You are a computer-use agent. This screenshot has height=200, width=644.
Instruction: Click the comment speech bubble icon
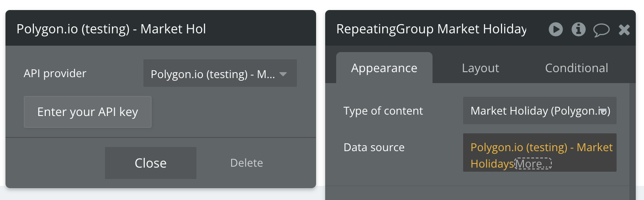coord(601,30)
